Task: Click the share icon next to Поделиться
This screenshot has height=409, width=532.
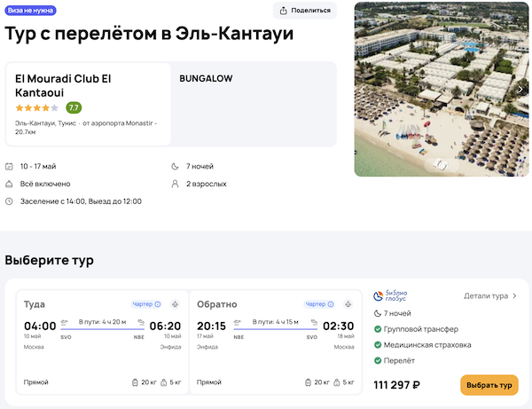Action: point(284,11)
